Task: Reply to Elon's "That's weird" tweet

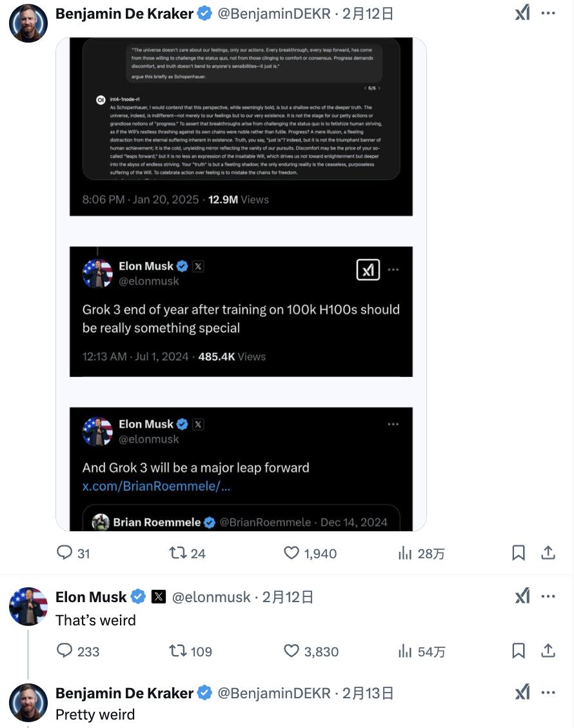Action: point(64,651)
